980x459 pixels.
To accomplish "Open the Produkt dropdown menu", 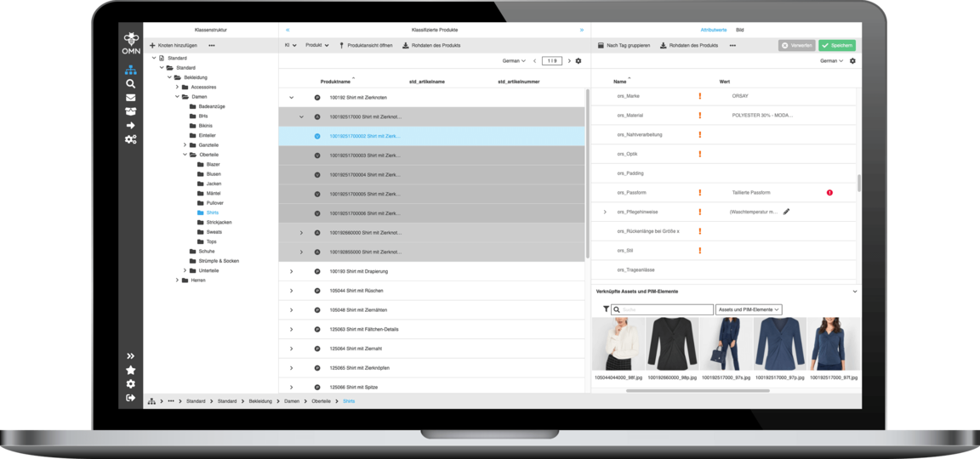I will (x=316, y=45).
